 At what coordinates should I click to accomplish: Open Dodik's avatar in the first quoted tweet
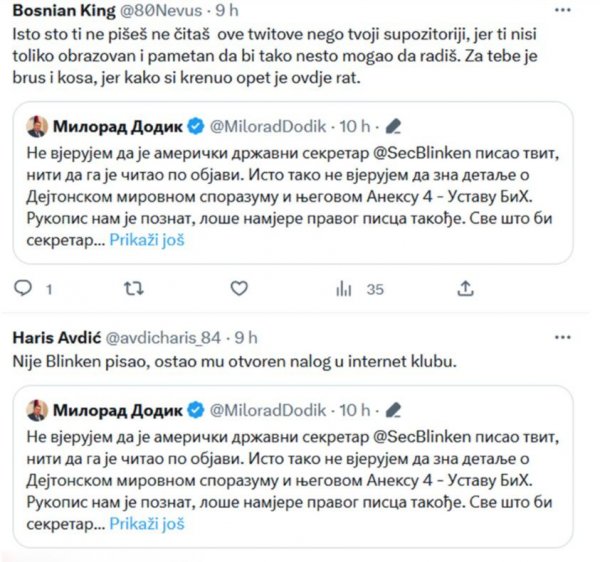(36, 127)
